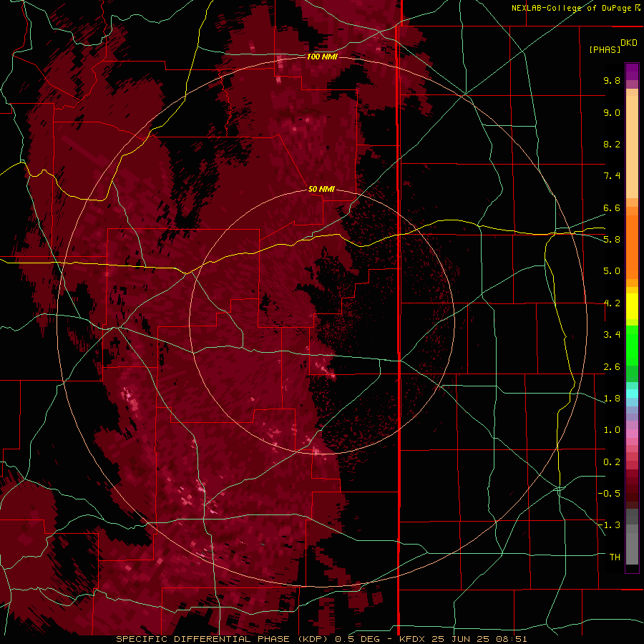The image size is (644, 644).
Task: Click the 0.2 legend value
Action: 612,462
